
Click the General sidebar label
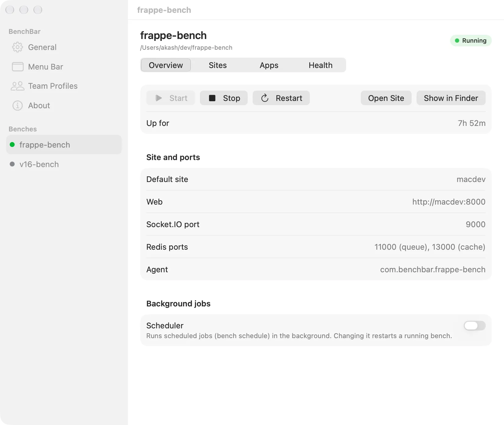42,47
